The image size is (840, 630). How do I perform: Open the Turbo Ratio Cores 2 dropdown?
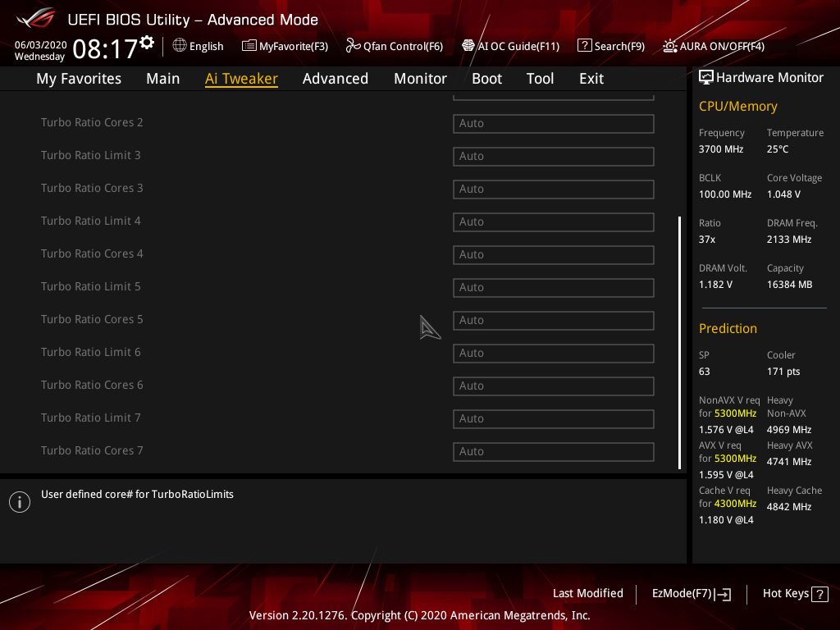pos(553,123)
